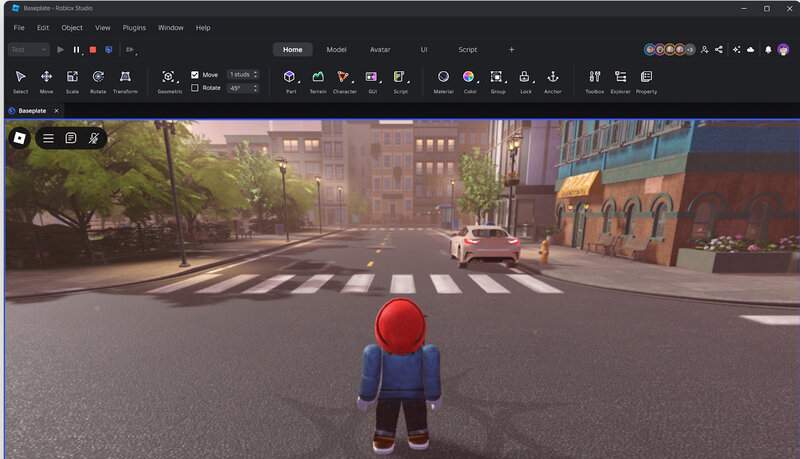This screenshot has width=800, height=459.
Task: Enable the Rotate snapping checkbox
Action: [x=195, y=88]
